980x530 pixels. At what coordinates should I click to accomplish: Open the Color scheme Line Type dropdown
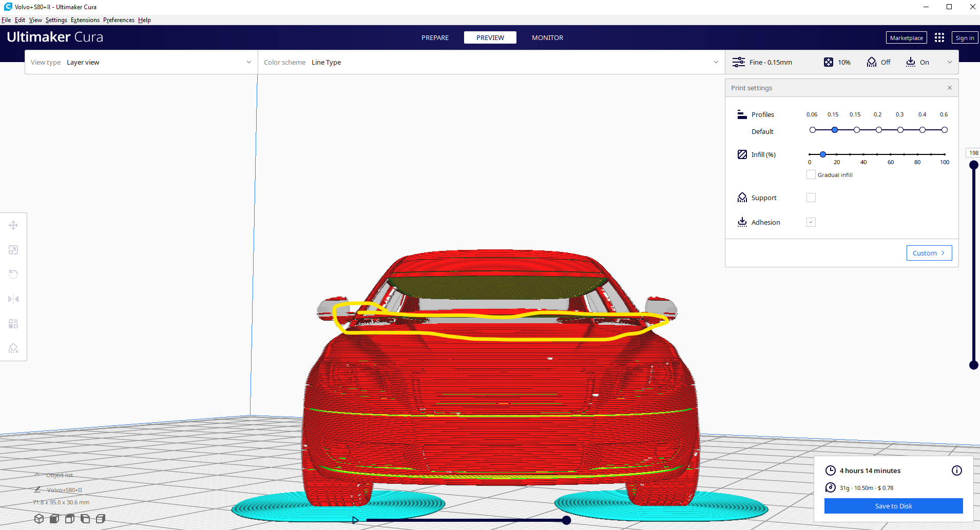click(x=491, y=62)
